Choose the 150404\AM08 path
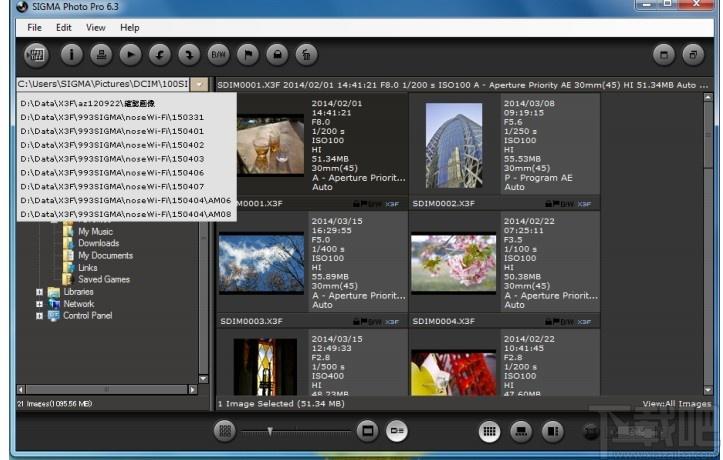 coord(127,214)
